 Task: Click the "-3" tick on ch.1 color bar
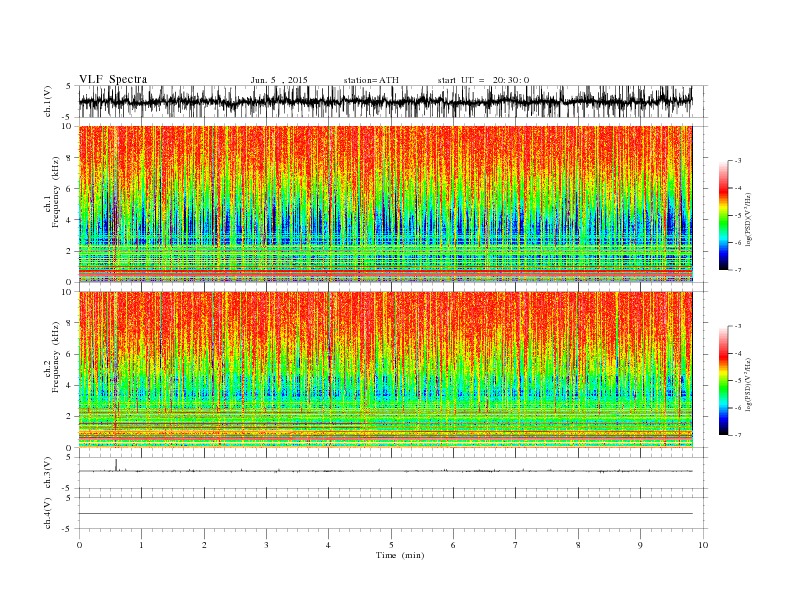point(738,161)
